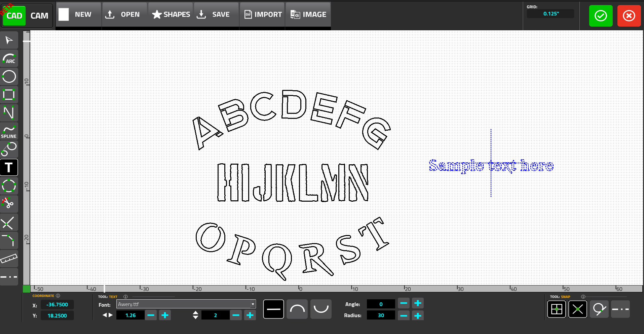Enable tangent snap mode

coord(599,309)
